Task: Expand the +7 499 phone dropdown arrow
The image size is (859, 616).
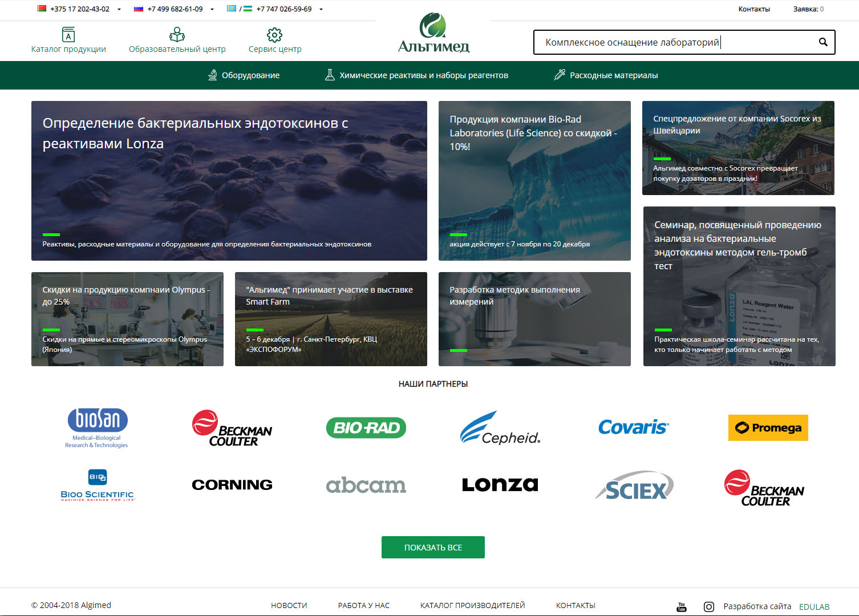Action: pyautogui.click(x=212, y=9)
